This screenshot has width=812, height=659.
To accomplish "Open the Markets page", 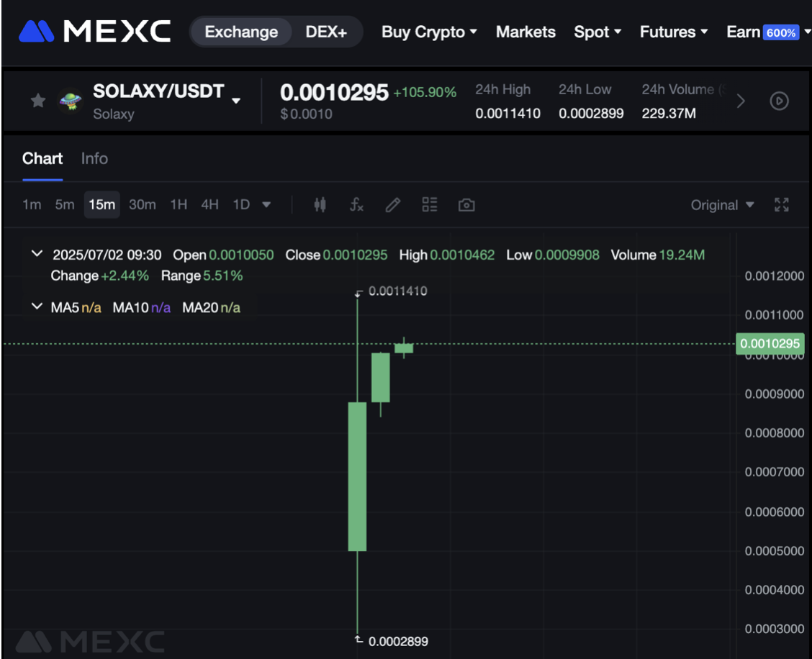I will point(525,32).
